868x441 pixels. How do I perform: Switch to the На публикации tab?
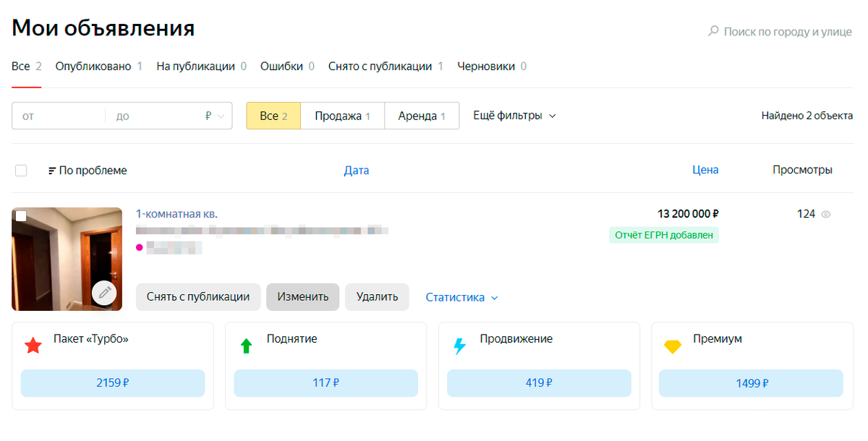coord(201,67)
